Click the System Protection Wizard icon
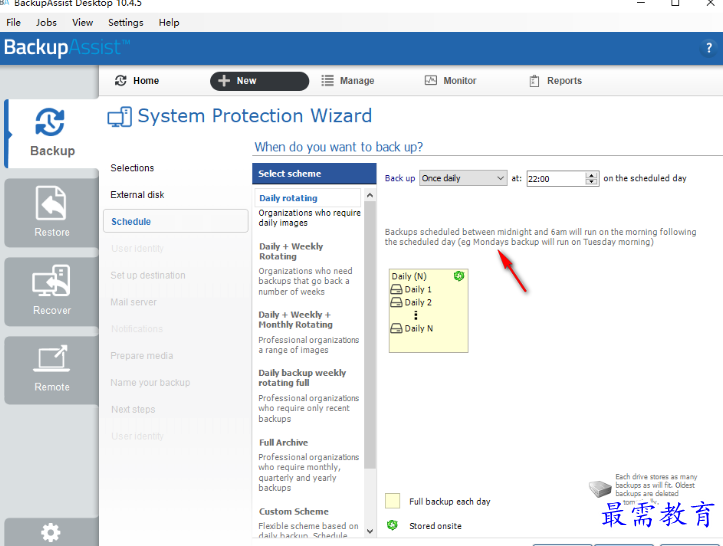 click(x=119, y=117)
